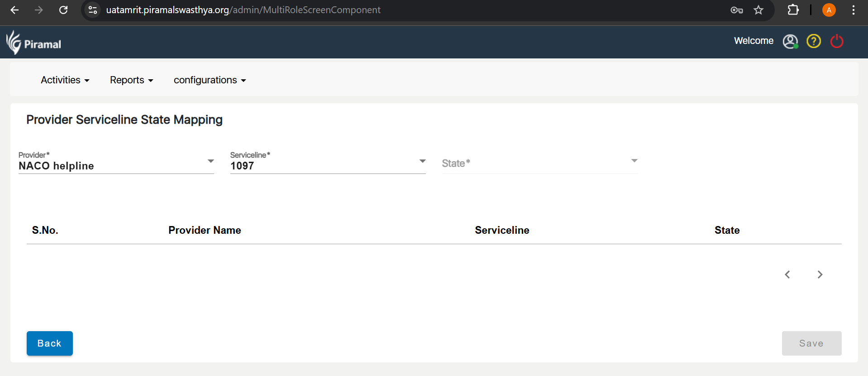Click the browser address bar URL
Screen dimensions: 868x376
(x=243, y=10)
